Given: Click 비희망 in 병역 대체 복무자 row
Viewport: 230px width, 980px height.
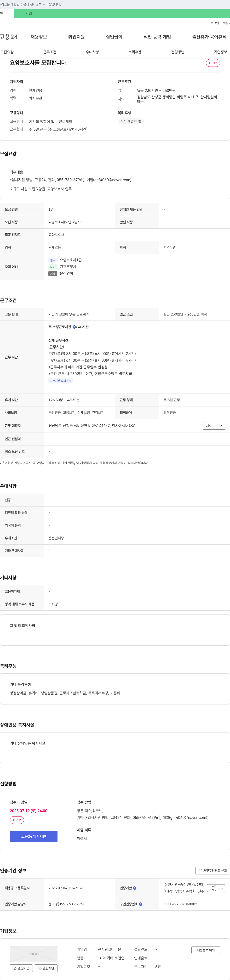Looking at the screenshot, I should click(x=53, y=604).
